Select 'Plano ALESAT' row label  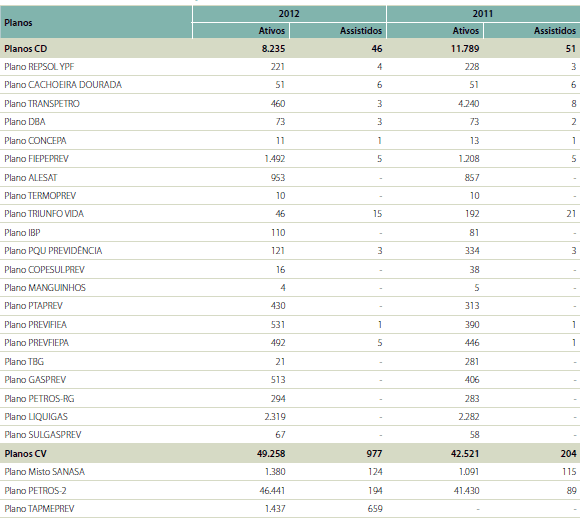tap(31, 178)
